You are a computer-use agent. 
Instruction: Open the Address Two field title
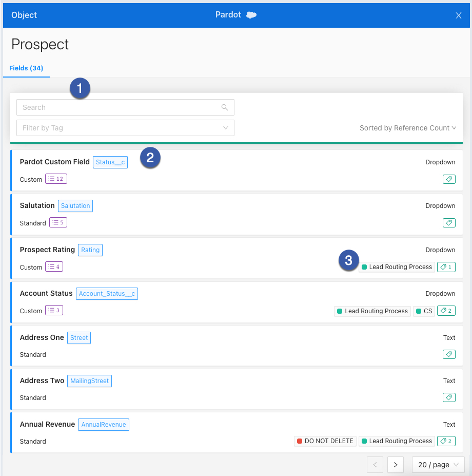pos(42,380)
